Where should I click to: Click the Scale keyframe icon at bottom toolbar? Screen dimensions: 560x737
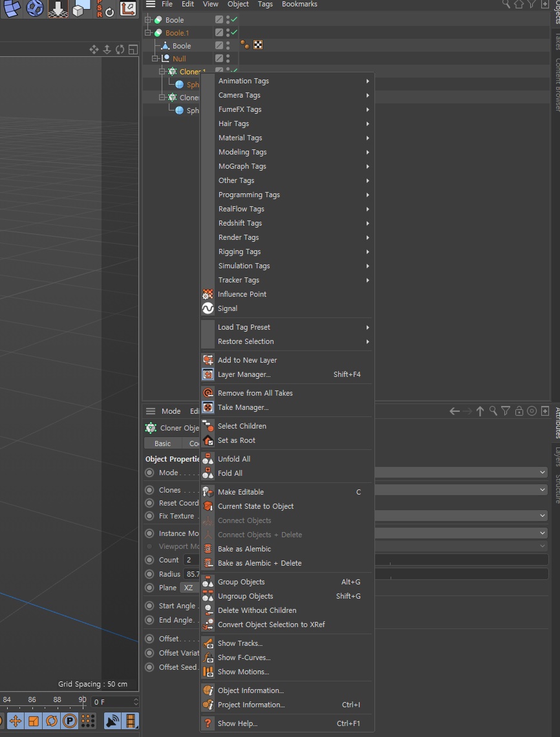tap(34, 721)
